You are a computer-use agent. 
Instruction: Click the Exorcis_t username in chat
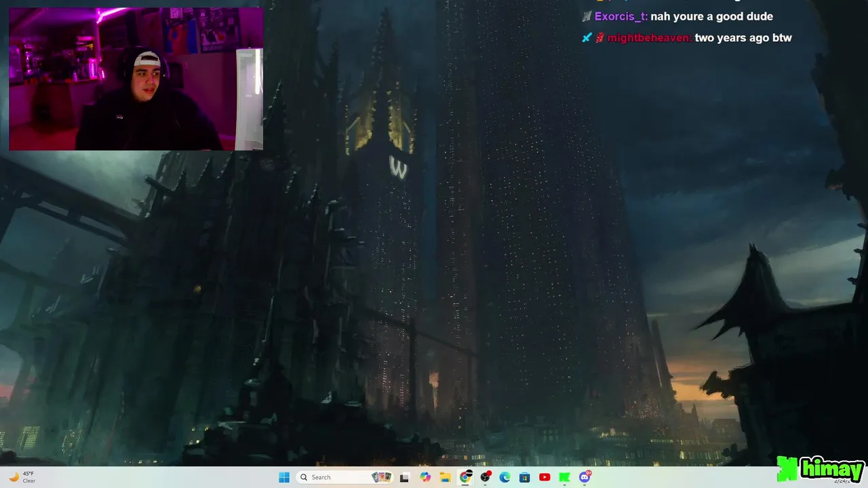click(620, 16)
